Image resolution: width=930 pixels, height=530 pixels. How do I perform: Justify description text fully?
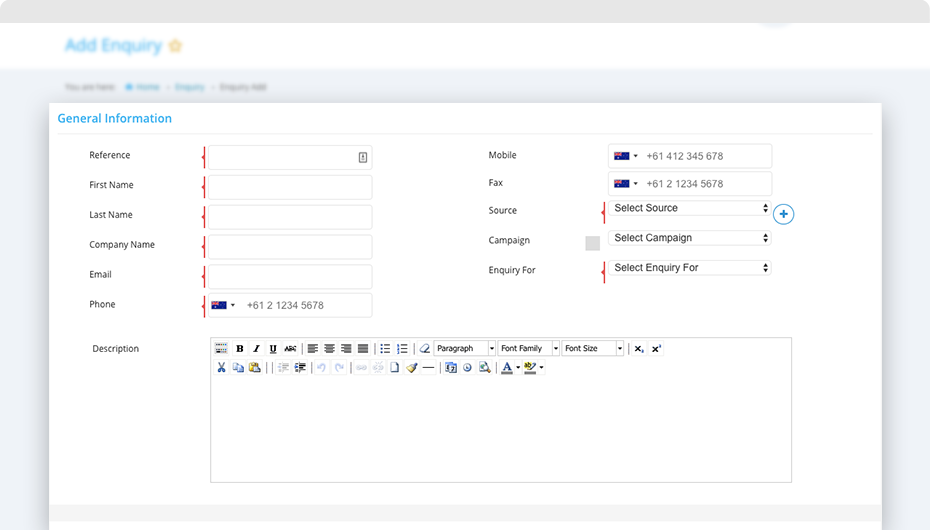coord(363,349)
